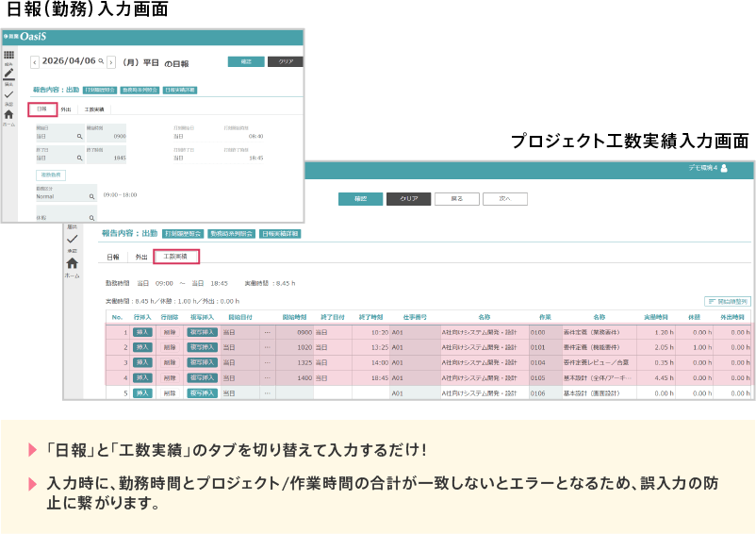Click the checkmark approval icon in the daily report sidebar
This screenshot has width=756, height=534.
[8, 94]
